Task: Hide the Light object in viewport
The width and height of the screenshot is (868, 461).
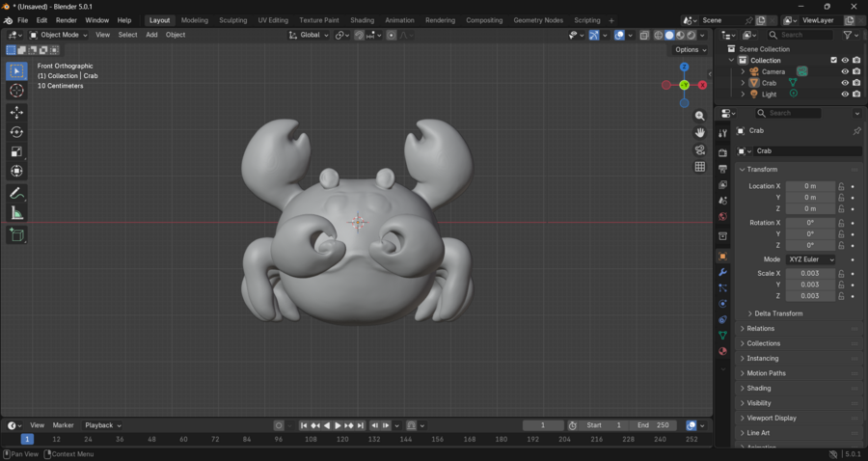Action: (x=845, y=95)
